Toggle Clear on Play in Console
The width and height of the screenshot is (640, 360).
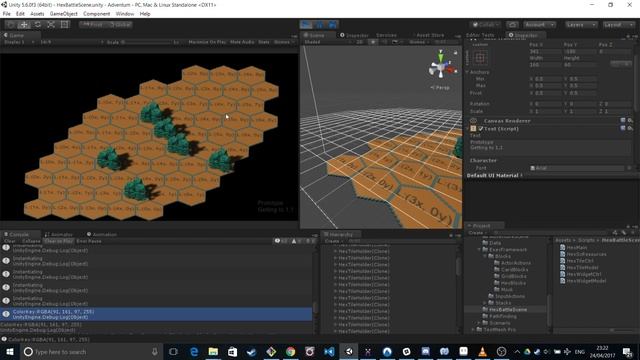point(59,241)
